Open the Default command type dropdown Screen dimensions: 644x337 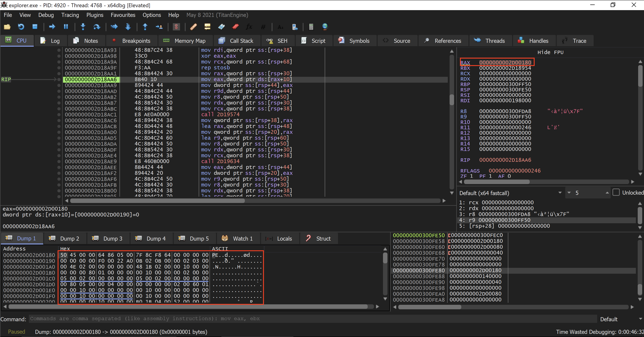tap(621, 319)
